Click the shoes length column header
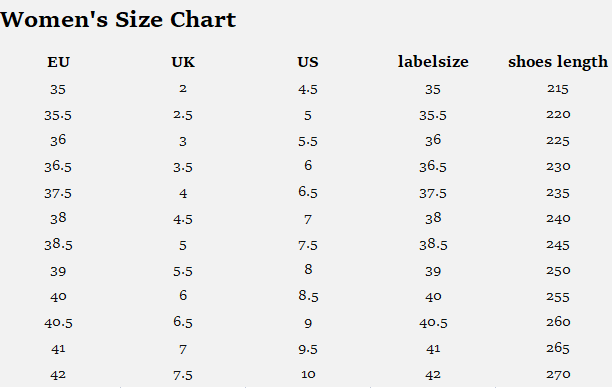The height and width of the screenshot is (388, 612). click(558, 62)
